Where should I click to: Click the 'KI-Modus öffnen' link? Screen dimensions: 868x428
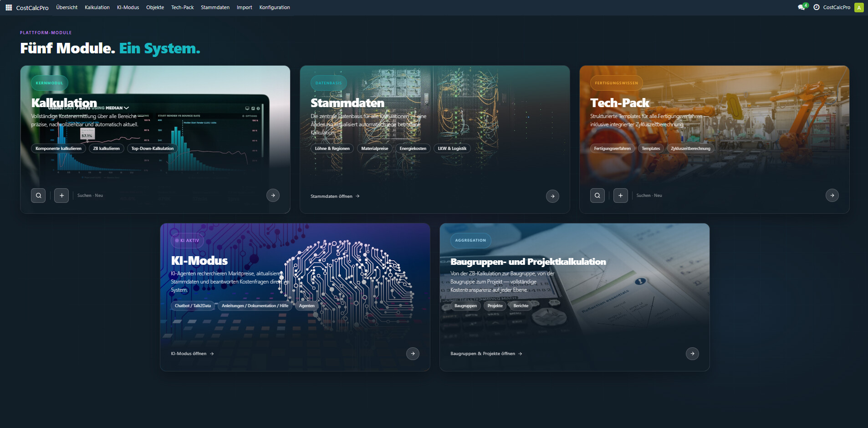point(192,354)
